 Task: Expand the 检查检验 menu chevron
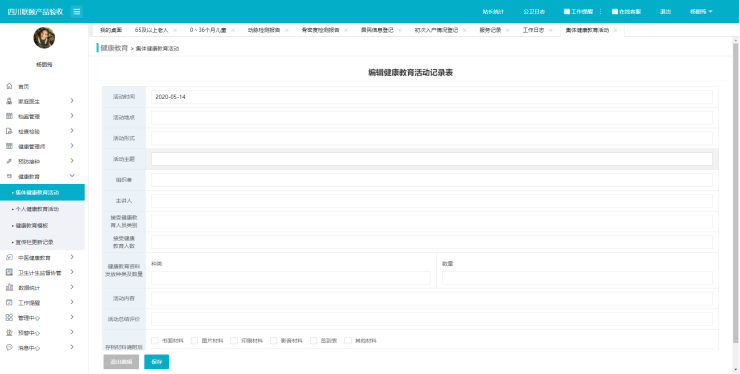pyautogui.click(x=72, y=131)
